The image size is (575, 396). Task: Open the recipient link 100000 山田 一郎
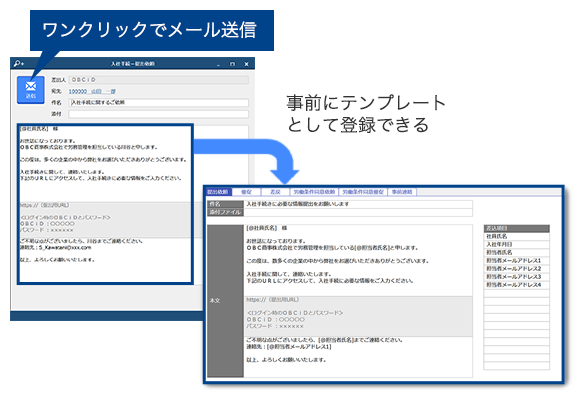[x=92, y=91]
